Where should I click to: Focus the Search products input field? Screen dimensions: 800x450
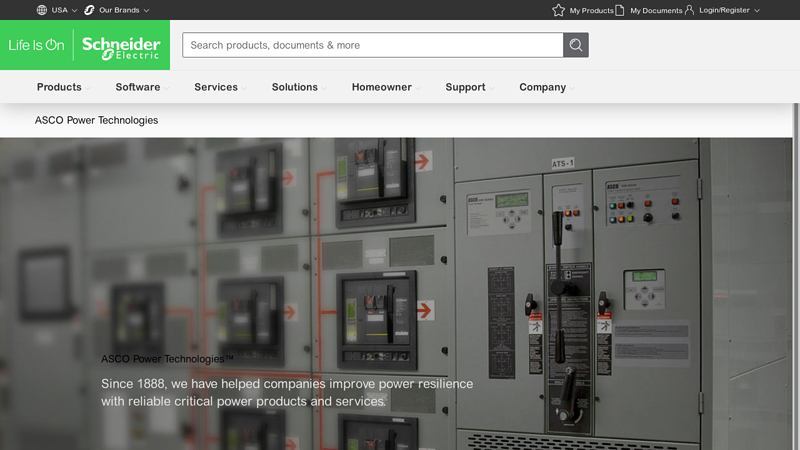click(373, 45)
